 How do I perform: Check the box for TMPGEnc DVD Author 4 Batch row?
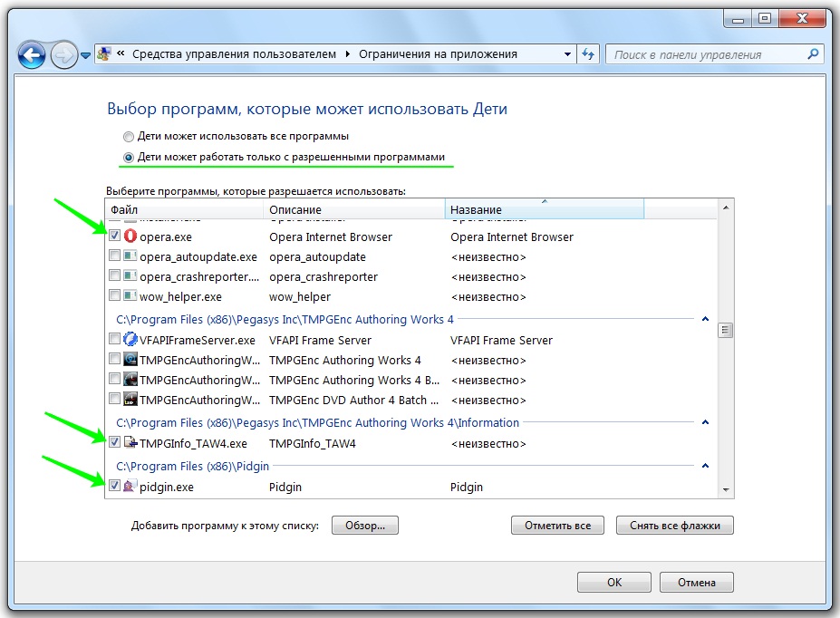pyautogui.click(x=114, y=399)
